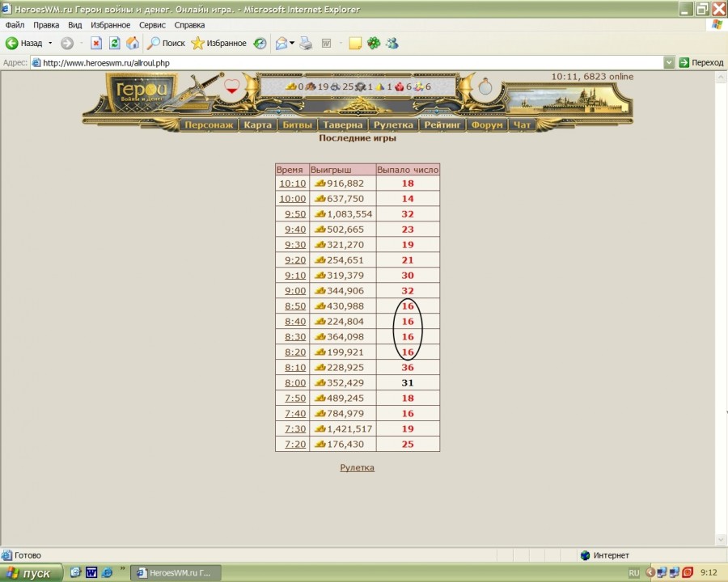Screen dimensions: 728x582
Task: Open the 9:50 game time link
Action: pos(295,214)
